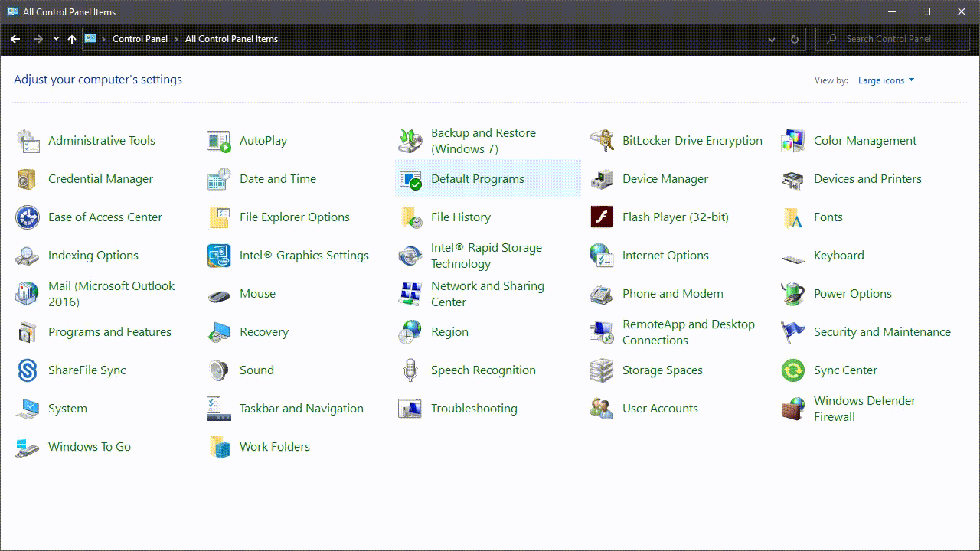
Task: Open Backup and Restore icon
Action: pyautogui.click(x=410, y=141)
